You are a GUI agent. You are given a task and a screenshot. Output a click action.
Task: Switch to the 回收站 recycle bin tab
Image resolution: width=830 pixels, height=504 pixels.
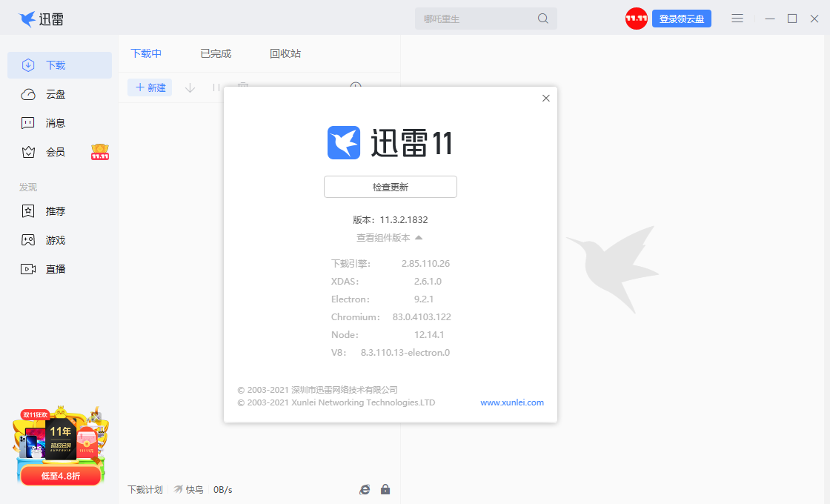[285, 53]
